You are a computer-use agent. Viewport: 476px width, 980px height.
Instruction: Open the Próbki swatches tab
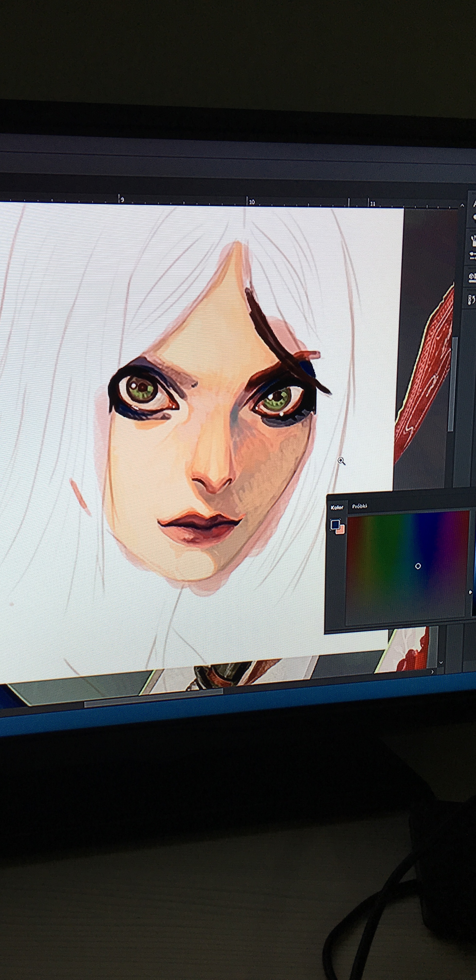pyautogui.click(x=359, y=506)
